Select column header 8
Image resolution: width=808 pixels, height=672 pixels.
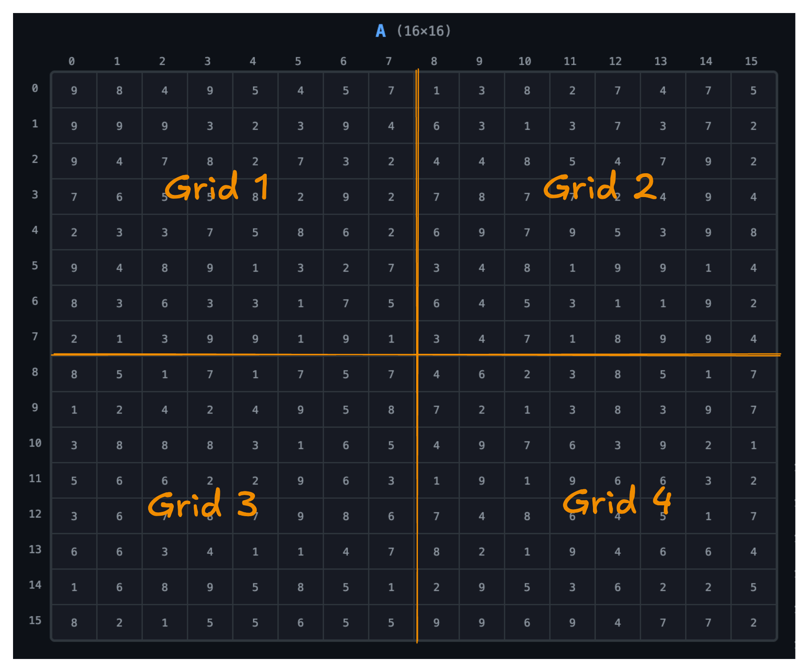(434, 61)
